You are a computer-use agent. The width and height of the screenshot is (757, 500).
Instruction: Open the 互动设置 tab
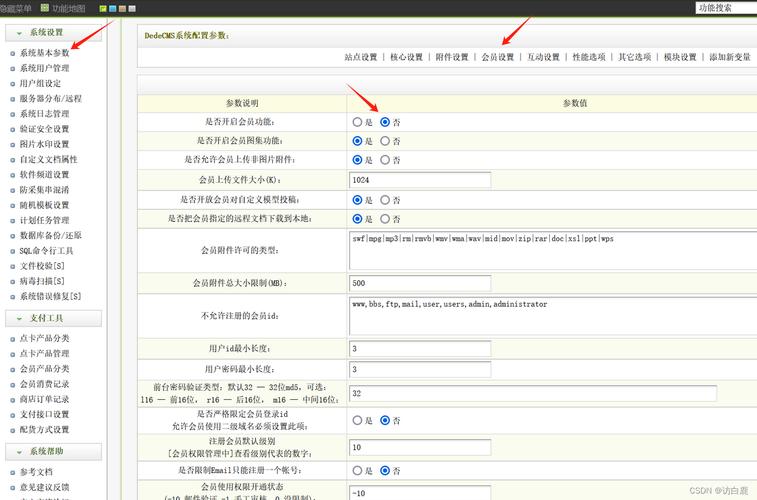pos(543,57)
